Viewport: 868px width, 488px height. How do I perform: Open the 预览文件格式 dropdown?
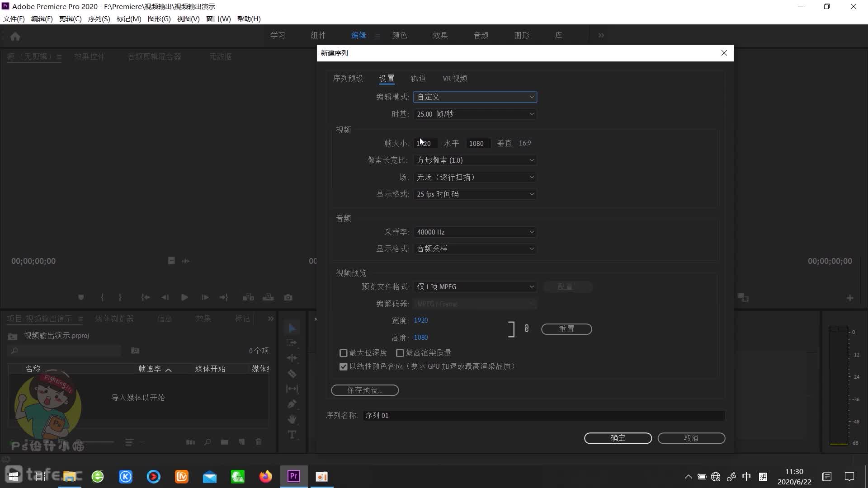tap(475, 287)
